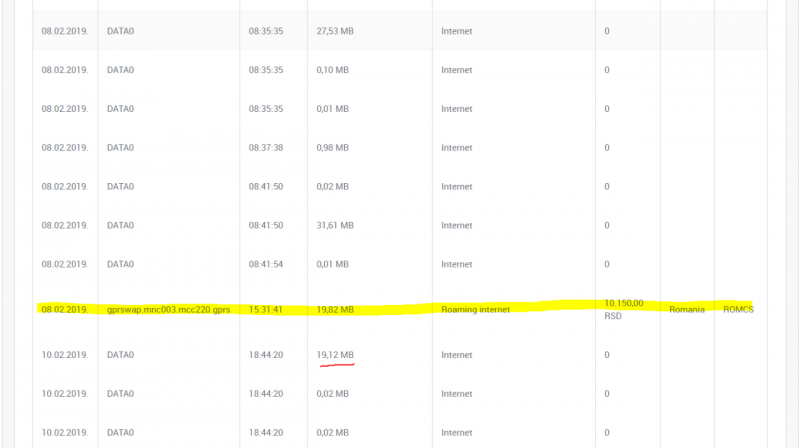The width and height of the screenshot is (800, 448).
Task: Click the 08:37:38 timestamp cell
Action: coord(266,148)
